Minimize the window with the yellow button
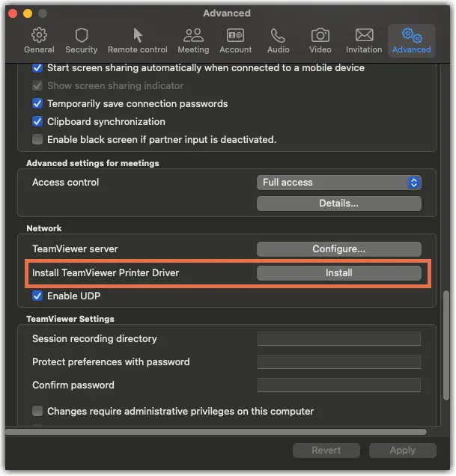 (28, 13)
